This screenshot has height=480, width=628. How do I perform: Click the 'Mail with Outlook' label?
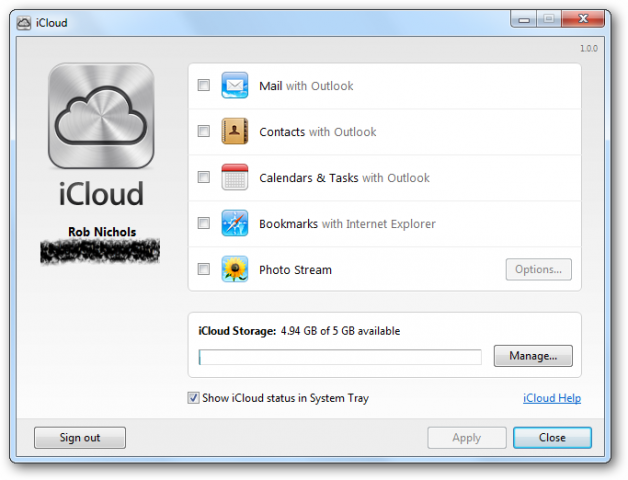pos(306,86)
